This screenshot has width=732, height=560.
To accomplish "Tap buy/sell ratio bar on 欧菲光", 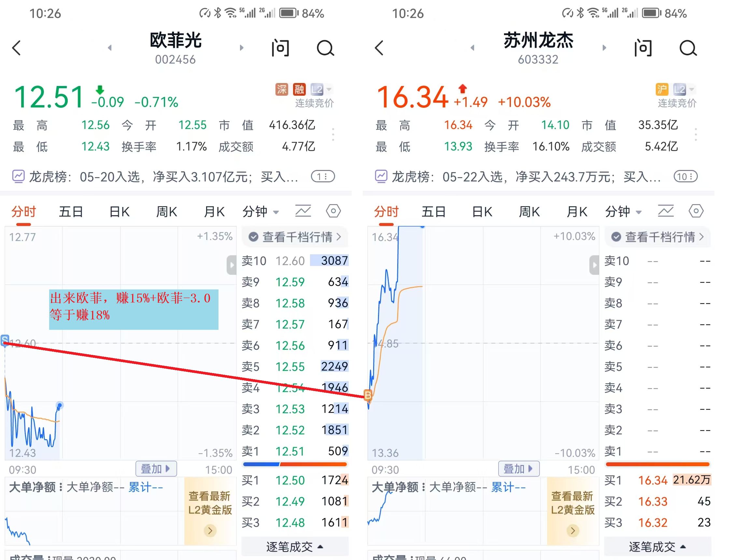I will [295, 464].
